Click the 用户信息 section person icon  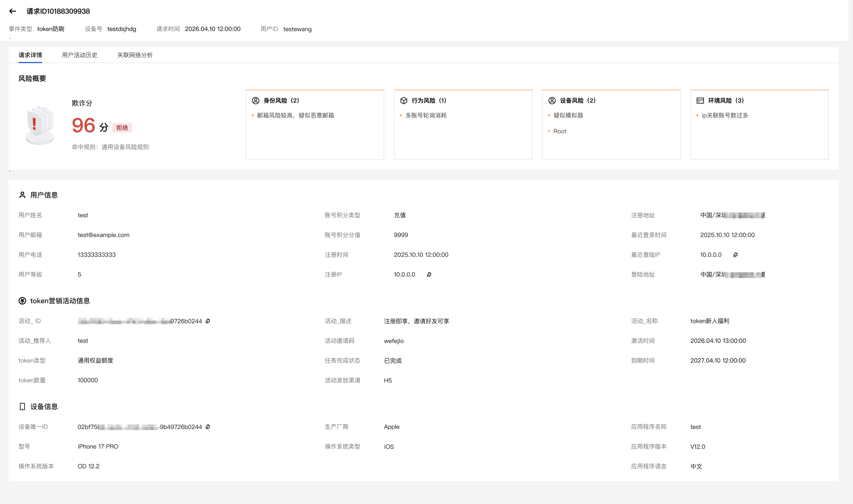22,195
